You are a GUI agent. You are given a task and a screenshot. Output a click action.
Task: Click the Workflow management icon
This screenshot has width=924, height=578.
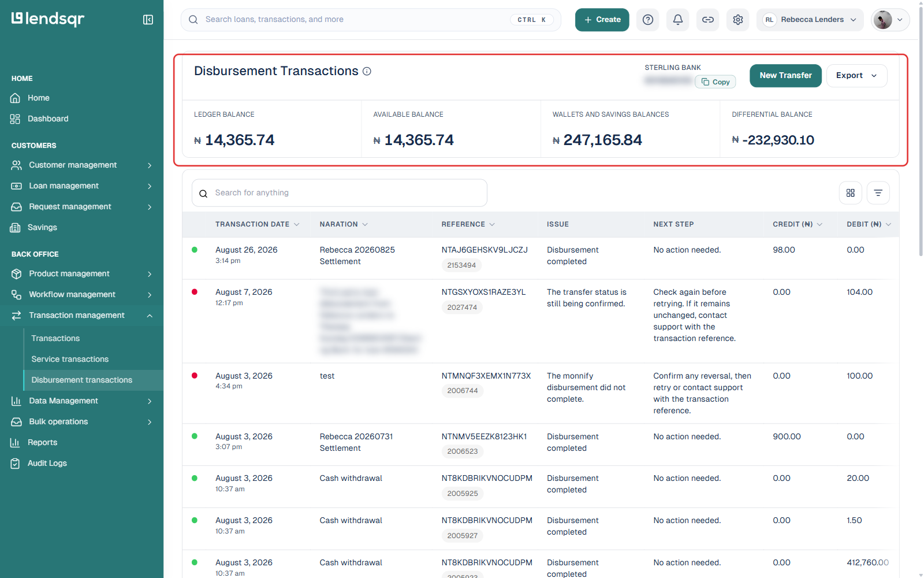point(16,295)
